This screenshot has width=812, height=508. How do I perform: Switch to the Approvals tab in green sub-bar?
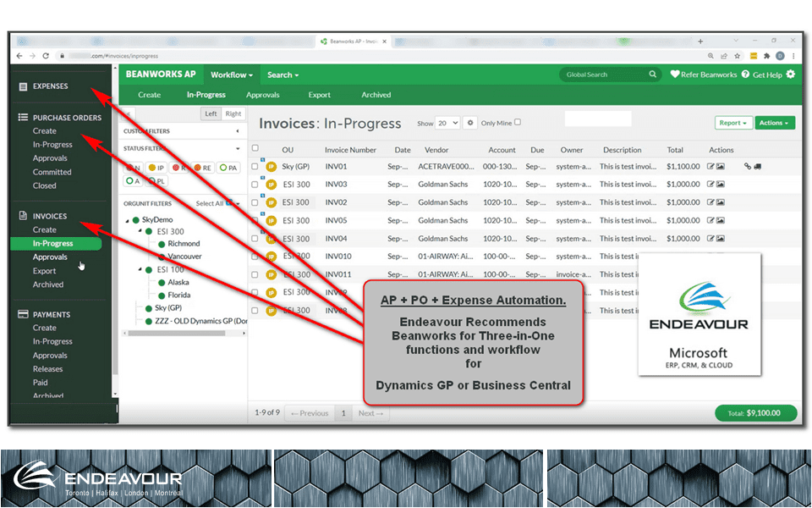point(262,95)
